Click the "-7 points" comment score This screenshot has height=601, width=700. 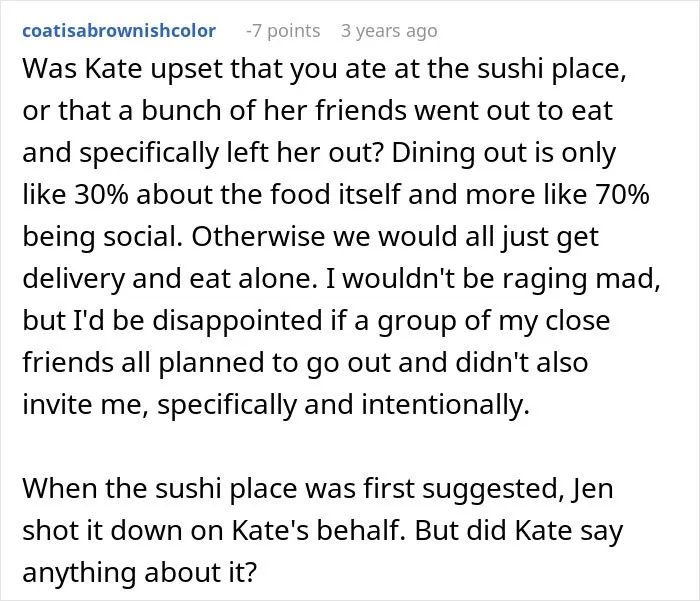click(x=283, y=31)
